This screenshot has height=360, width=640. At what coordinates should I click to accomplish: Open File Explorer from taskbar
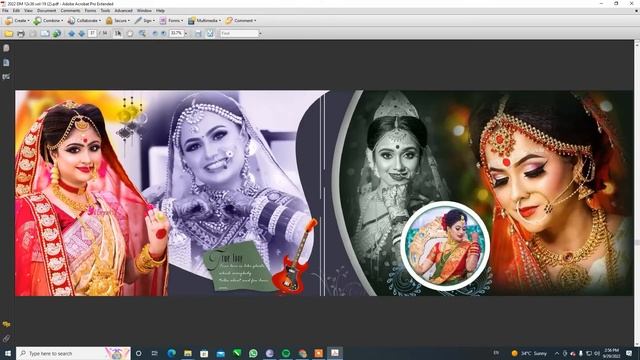point(188,353)
